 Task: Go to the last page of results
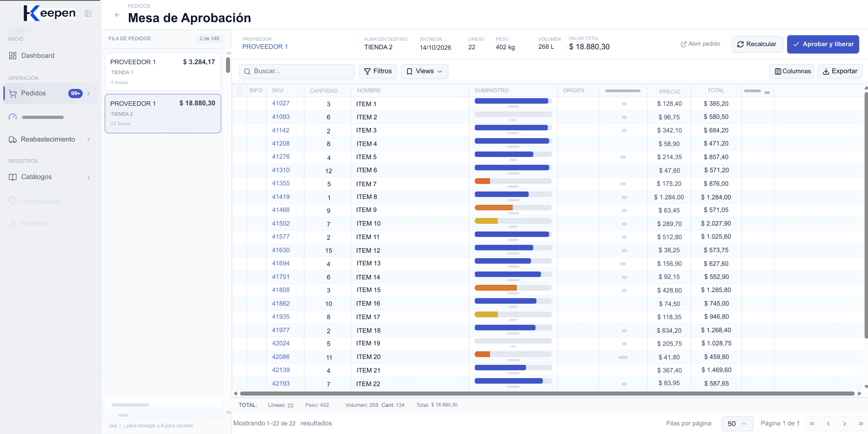861,424
